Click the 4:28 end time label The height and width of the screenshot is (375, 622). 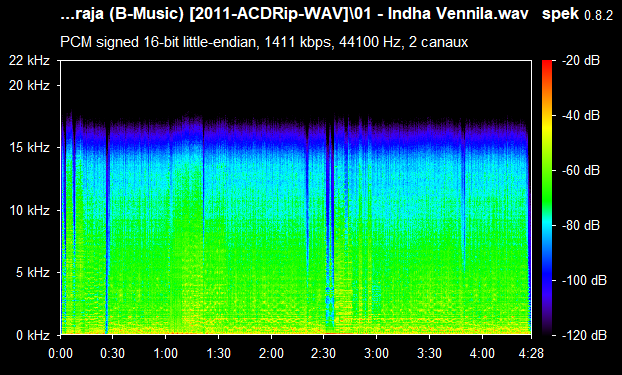tap(531, 353)
